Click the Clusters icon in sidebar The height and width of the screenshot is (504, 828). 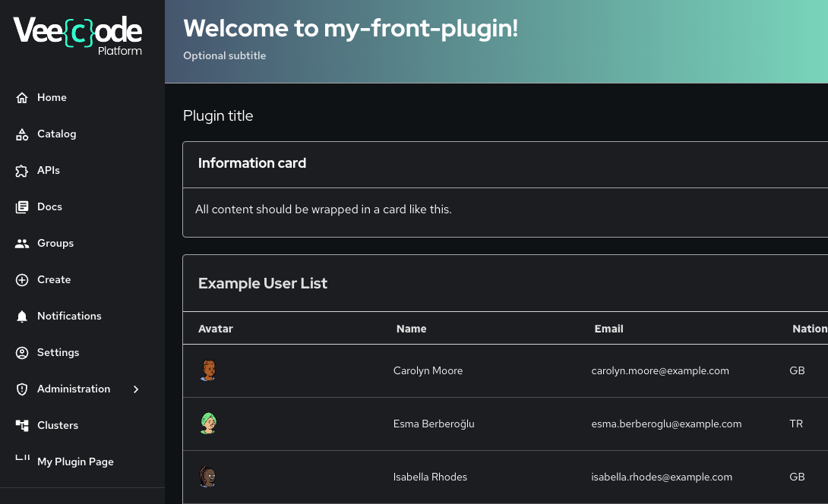click(22, 426)
